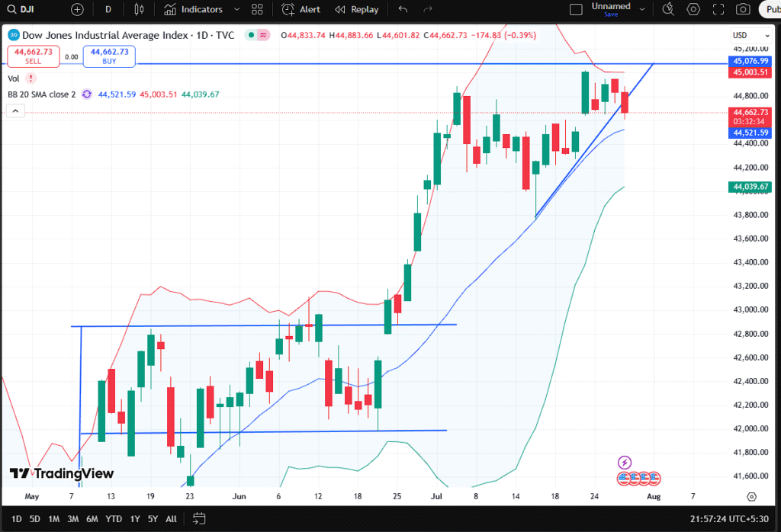Undo the last chart action
The image size is (781, 532).
coord(403,9)
